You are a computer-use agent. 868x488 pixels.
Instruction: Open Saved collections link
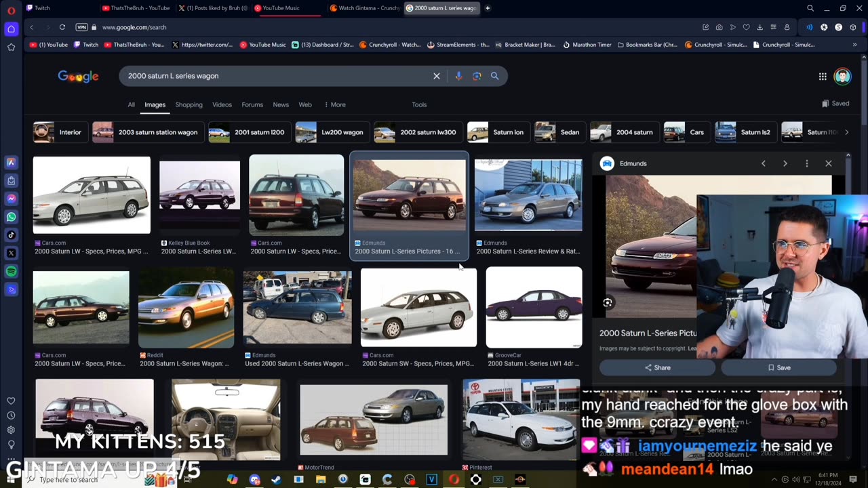point(835,104)
